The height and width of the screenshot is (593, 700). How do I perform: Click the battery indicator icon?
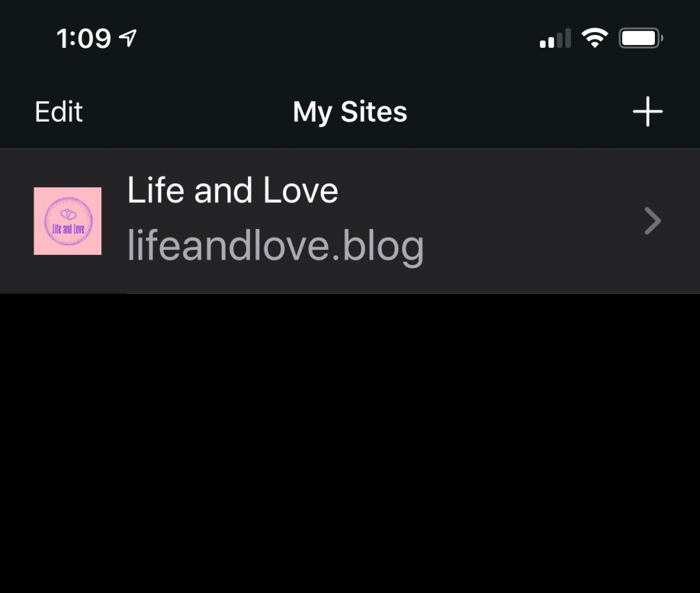coord(641,38)
